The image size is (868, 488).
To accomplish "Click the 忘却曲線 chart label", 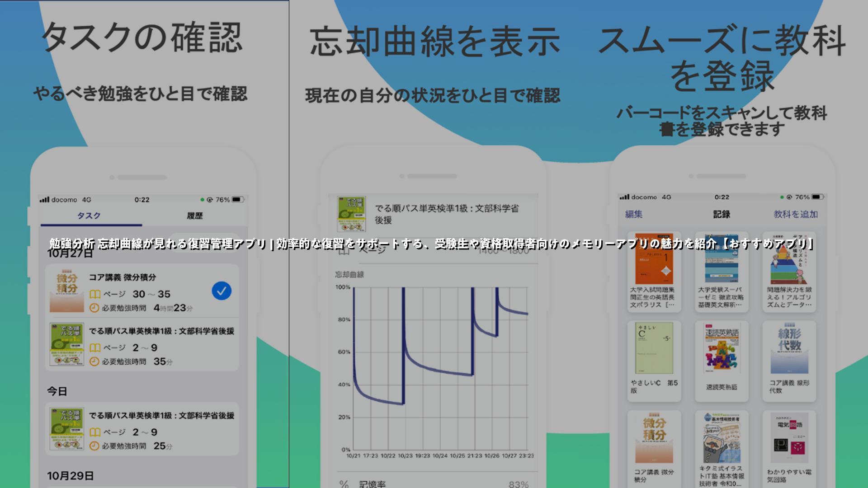I will pos(349,274).
